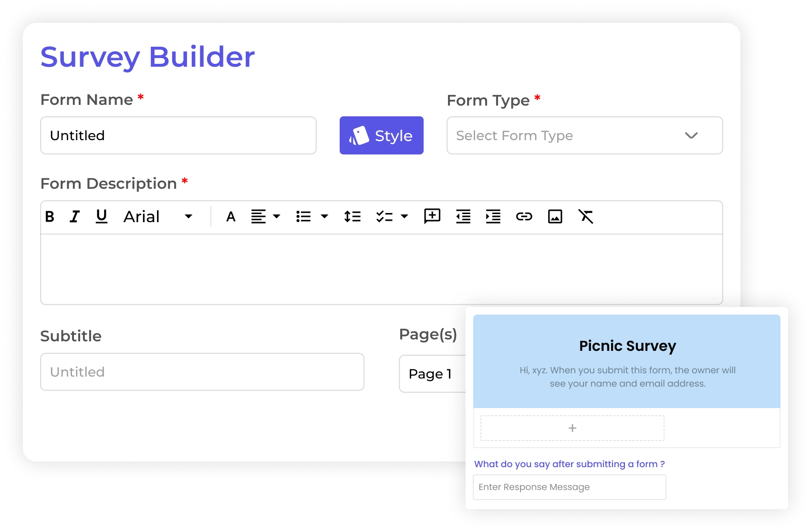This screenshot has width=811, height=532.
Task: Insert an image into the description
Action: pos(555,217)
